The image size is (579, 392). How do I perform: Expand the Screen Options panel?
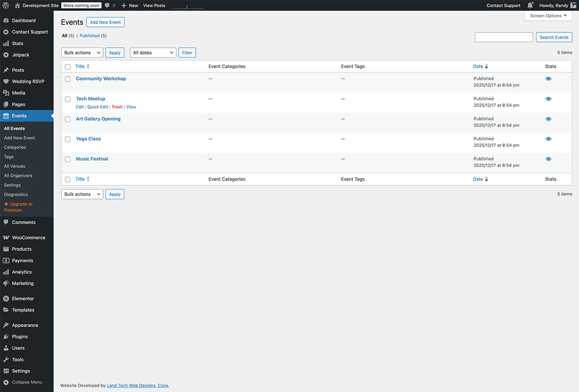coord(548,16)
